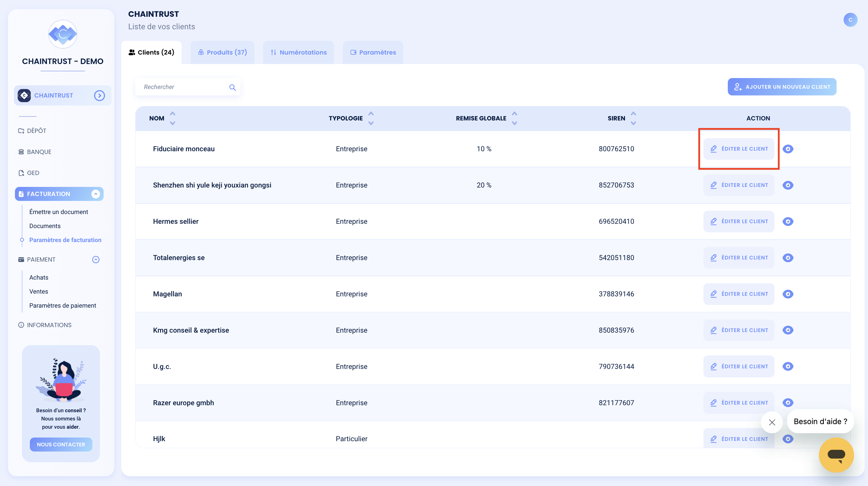Screen dimensions: 868x486
Task: Edit the U.g.c. client
Action: [x=738, y=366]
